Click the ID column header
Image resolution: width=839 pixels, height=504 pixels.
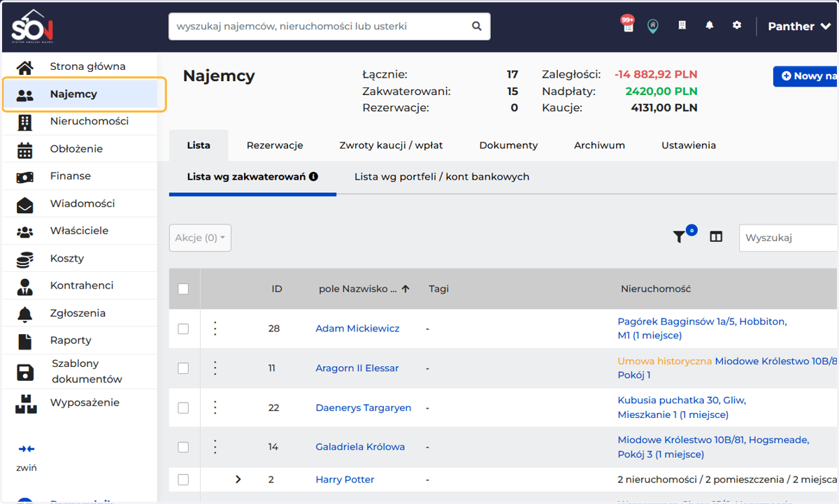tap(277, 289)
